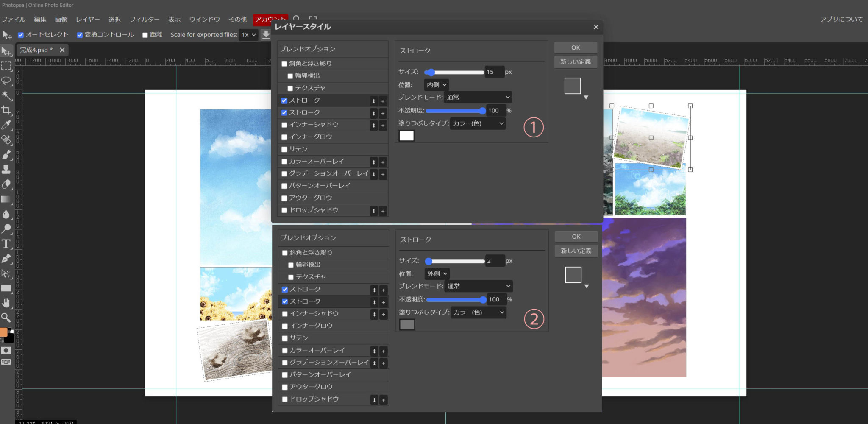This screenshot has width=868, height=424.
Task: Expand the 位置 dropdown showing 外側
Action: coord(437,274)
